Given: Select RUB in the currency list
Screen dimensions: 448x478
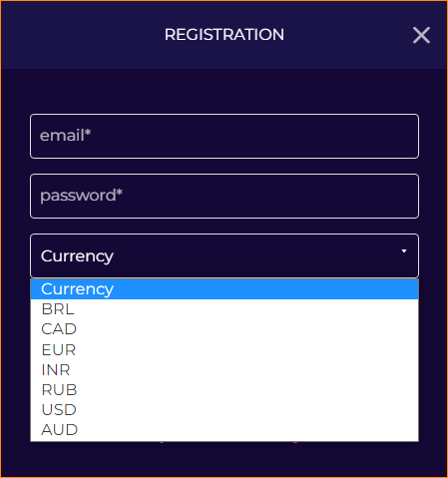Looking at the screenshot, I should pos(224,390).
